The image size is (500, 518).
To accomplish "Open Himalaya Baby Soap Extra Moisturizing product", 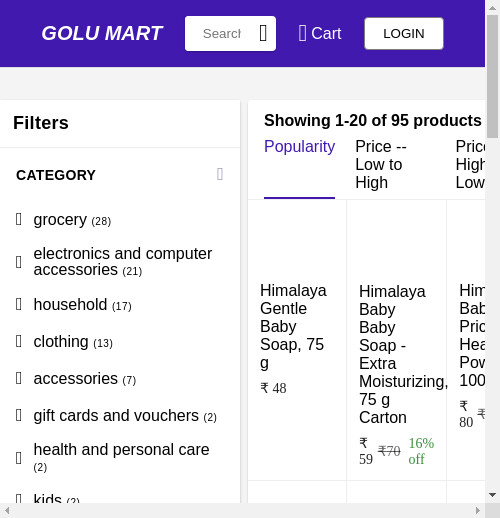I will coord(403,354).
